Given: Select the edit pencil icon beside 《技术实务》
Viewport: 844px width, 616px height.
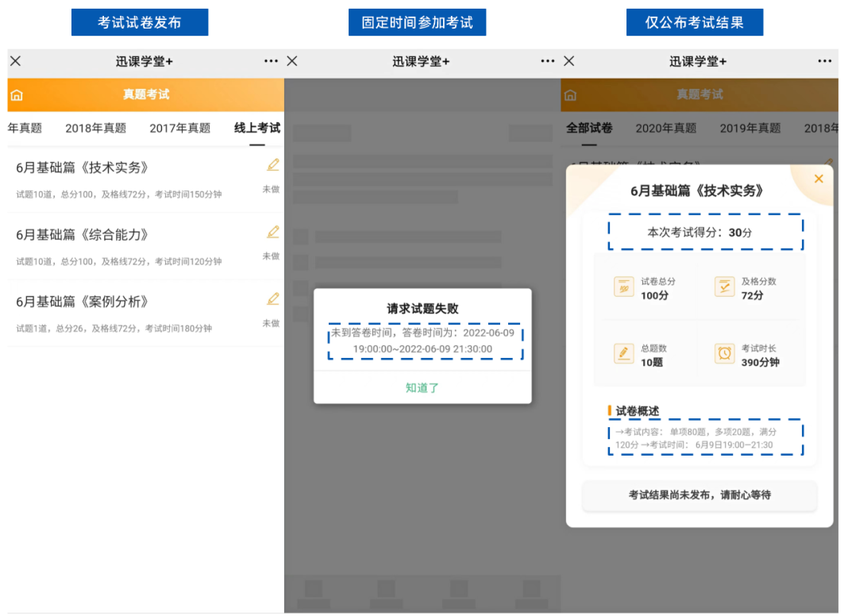Looking at the screenshot, I should coord(272,164).
